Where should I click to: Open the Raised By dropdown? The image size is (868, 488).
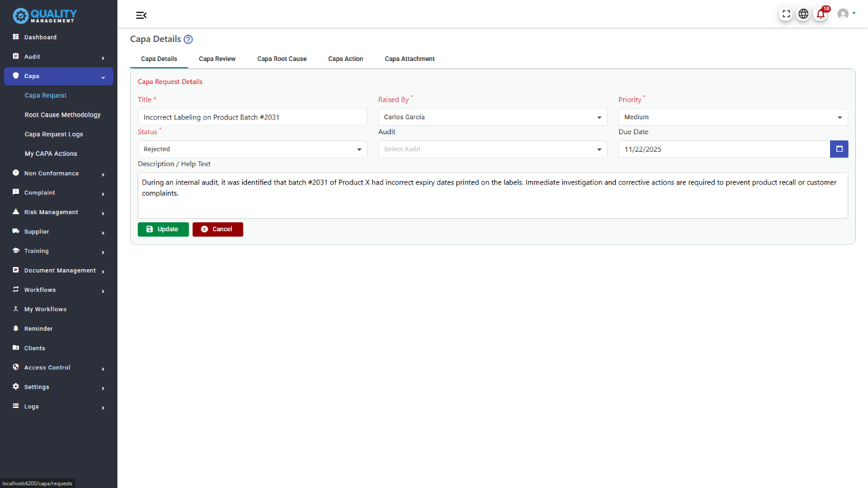pyautogui.click(x=492, y=117)
